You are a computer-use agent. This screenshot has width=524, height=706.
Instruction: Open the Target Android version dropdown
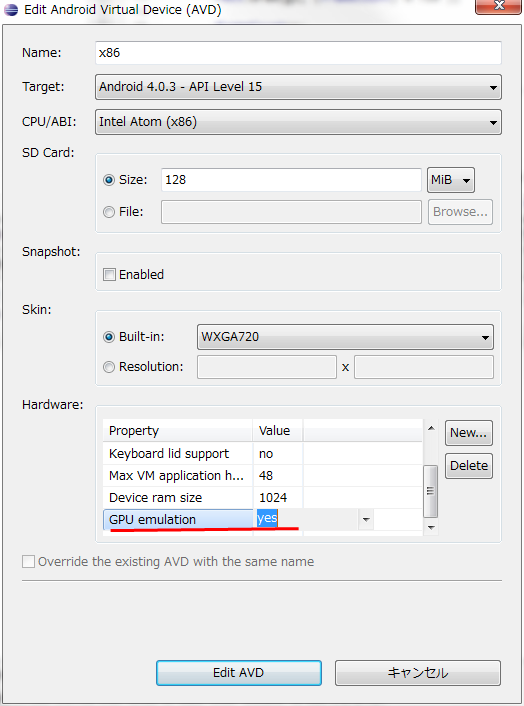[298, 87]
